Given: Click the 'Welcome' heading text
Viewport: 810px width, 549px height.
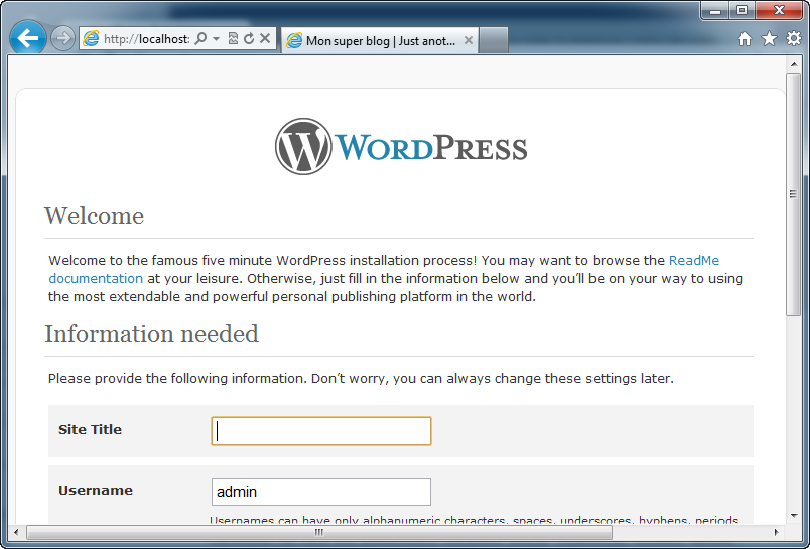Looking at the screenshot, I should pyautogui.click(x=94, y=216).
